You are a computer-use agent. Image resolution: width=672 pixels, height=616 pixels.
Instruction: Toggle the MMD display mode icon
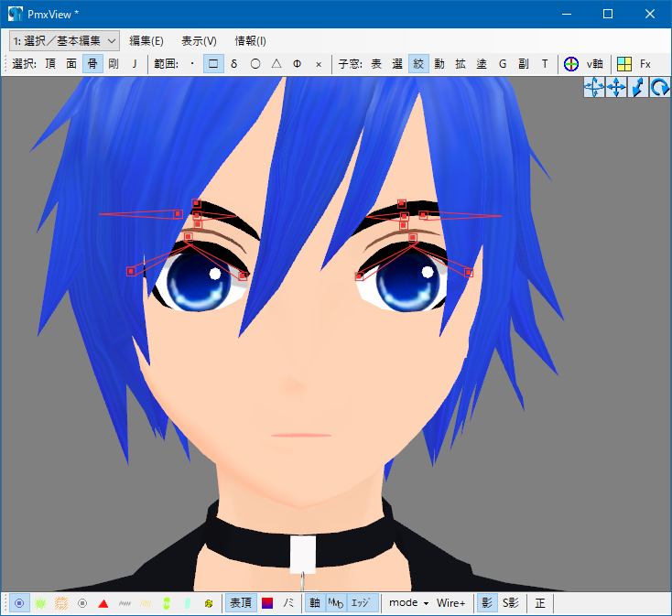[x=336, y=603]
